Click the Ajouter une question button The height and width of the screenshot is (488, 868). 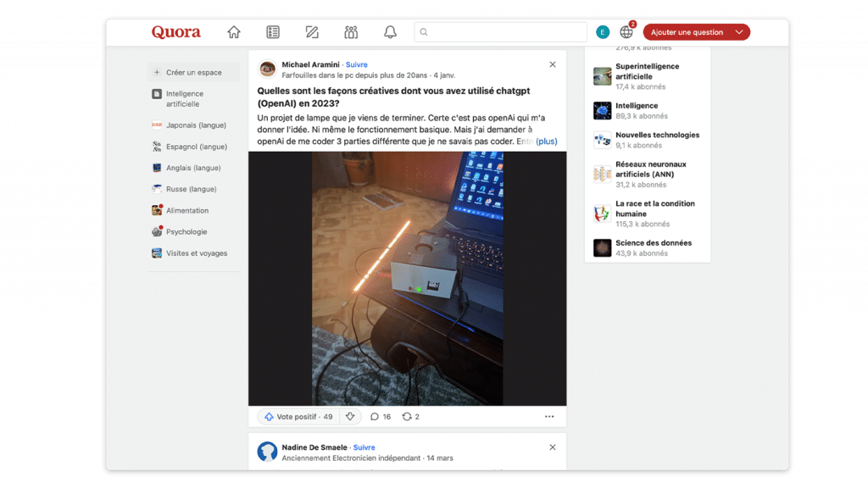coord(687,32)
